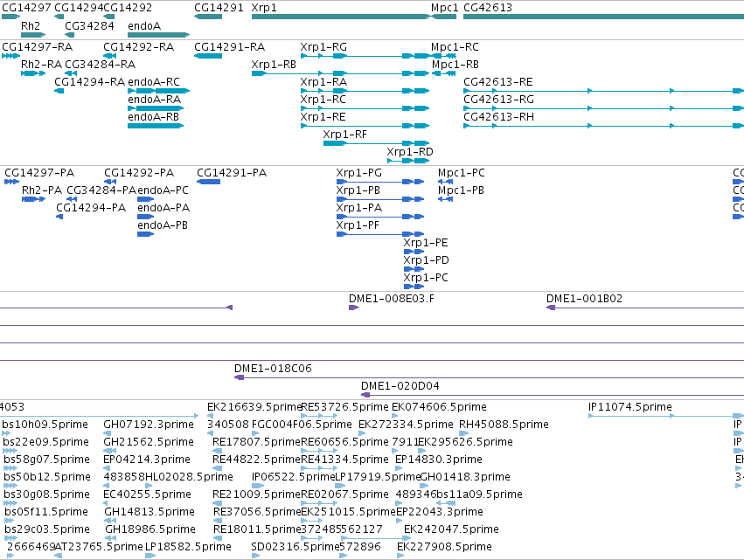Select transcript CG42613-RG

coord(498,100)
